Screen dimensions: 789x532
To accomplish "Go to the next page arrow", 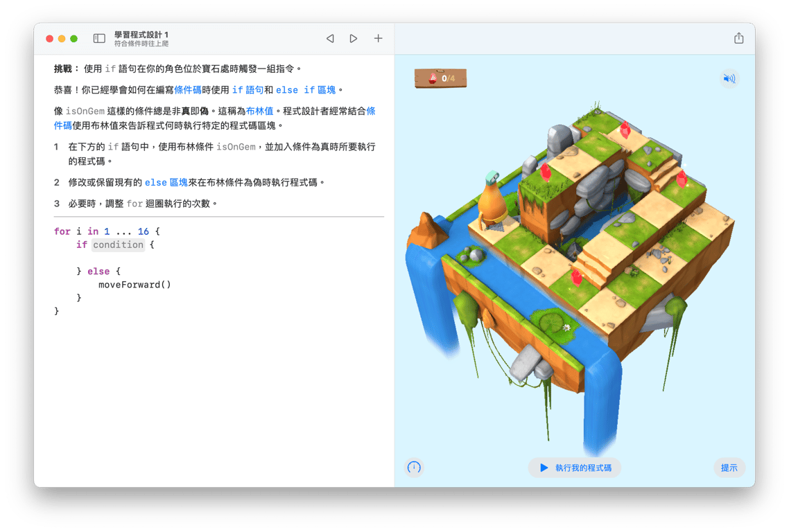I will pos(354,39).
